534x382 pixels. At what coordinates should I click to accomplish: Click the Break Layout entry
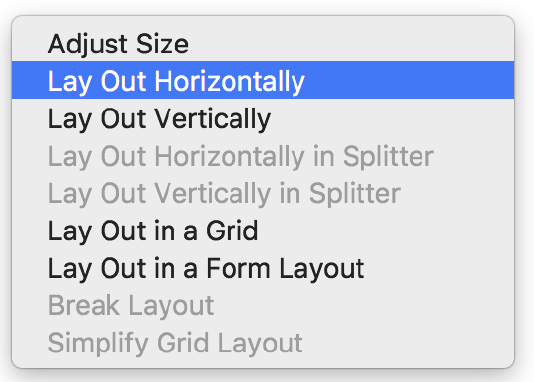click(x=263, y=305)
